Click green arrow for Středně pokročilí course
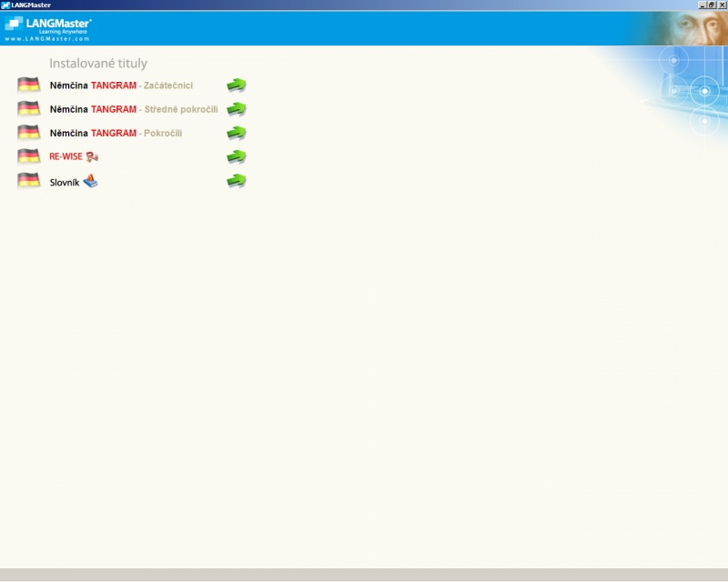728x582 pixels. point(237,109)
